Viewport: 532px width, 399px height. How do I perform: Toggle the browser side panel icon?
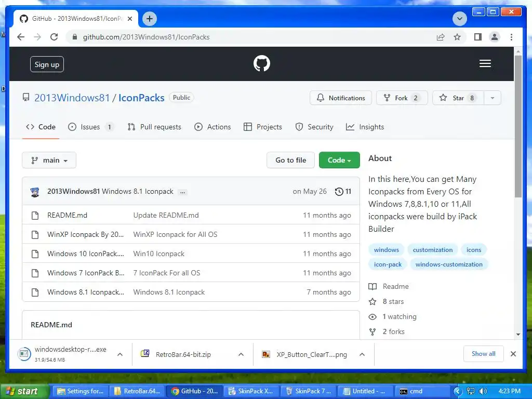coord(478,37)
